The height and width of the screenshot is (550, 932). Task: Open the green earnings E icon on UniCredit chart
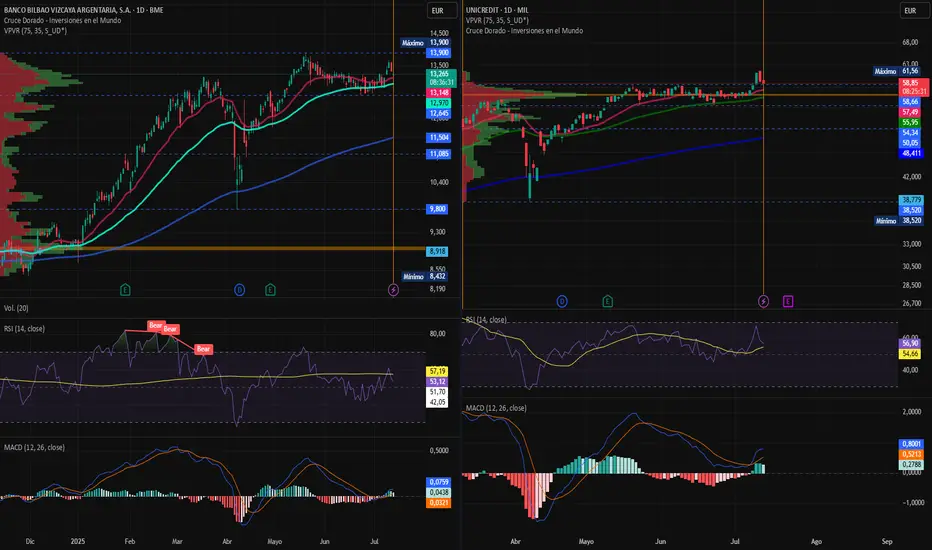pyautogui.click(x=607, y=301)
